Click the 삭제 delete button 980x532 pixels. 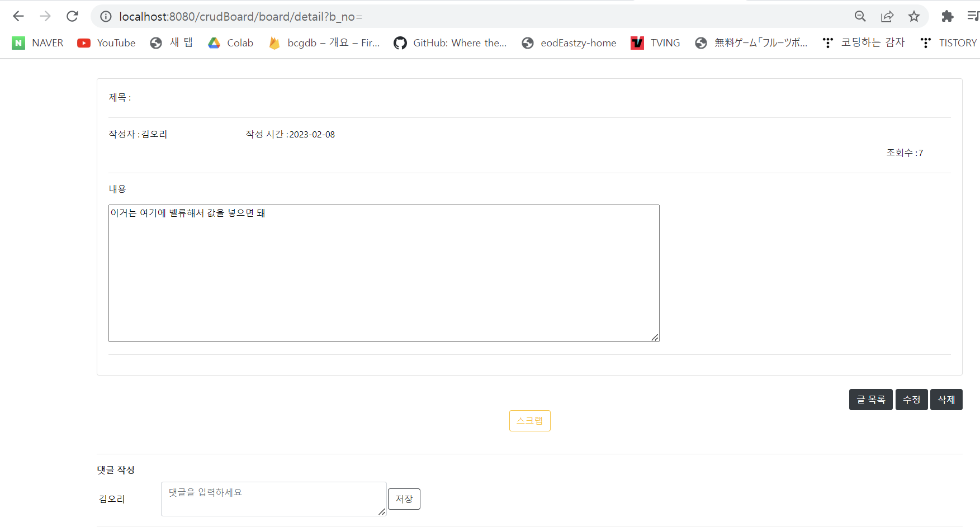pyautogui.click(x=946, y=400)
